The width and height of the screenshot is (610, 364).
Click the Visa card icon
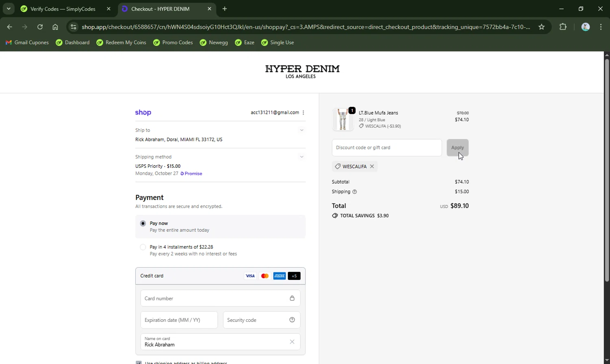(250, 276)
